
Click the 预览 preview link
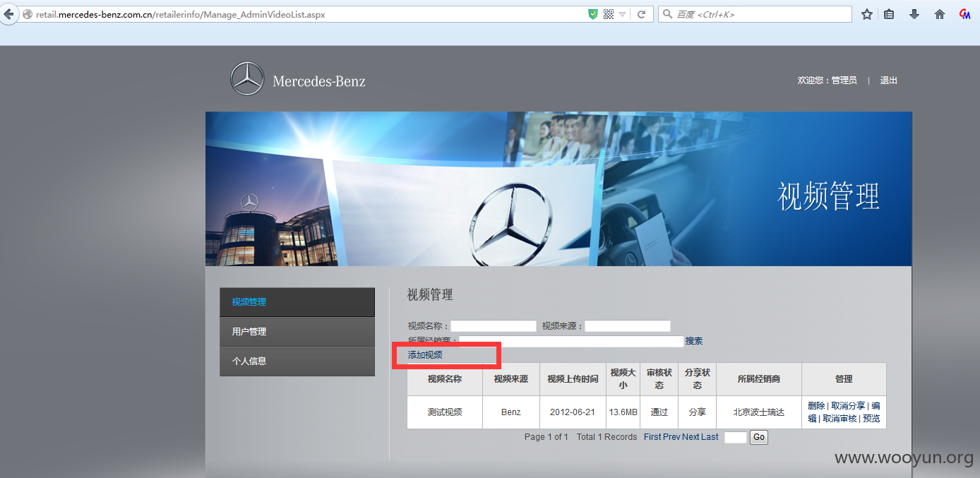click(x=871, y=419)
